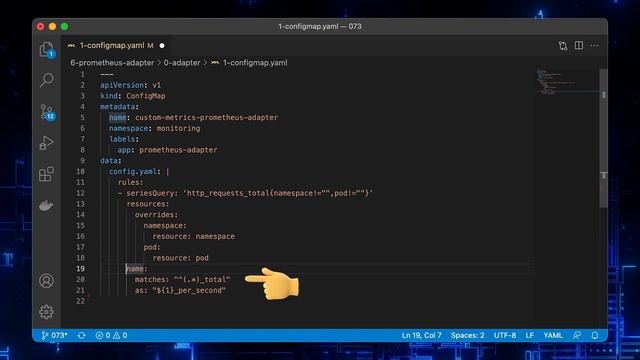Click the 'as' value on line 21

pos(189,290)
